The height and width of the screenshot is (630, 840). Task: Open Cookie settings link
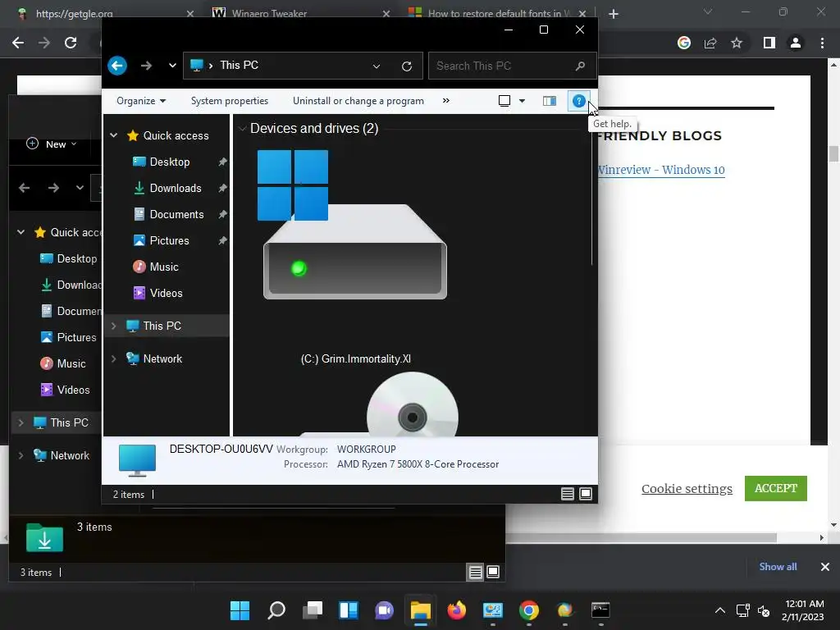(687, 489)
